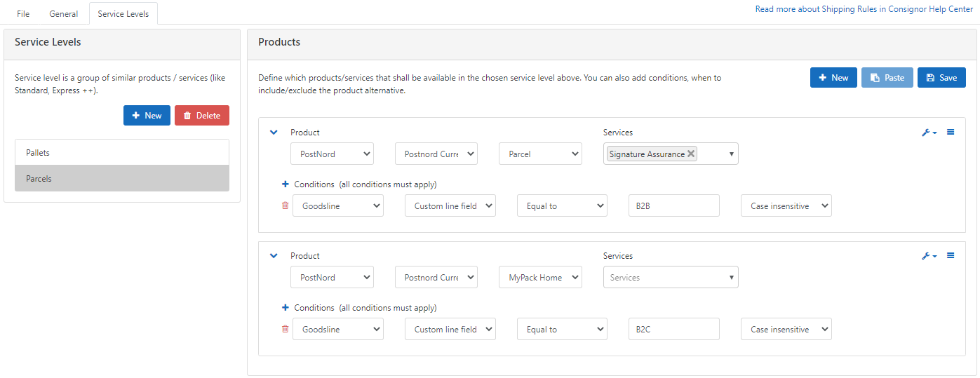This screenshot has height=378, width=980.
Task: Open the File tab
Action: (x=23, y=14)
